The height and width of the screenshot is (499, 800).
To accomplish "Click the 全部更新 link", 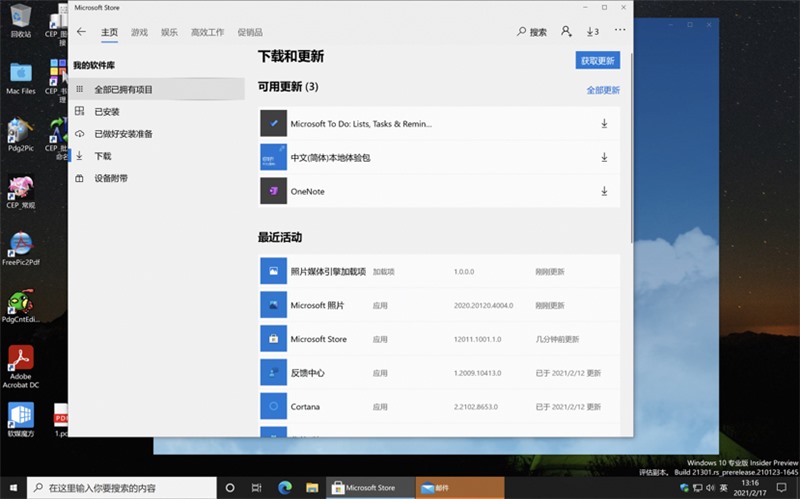I will (x=603, y=90).
